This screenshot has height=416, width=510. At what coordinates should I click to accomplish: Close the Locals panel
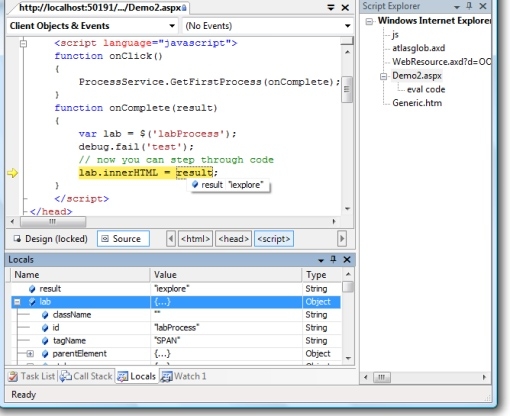tap(347, 260)
